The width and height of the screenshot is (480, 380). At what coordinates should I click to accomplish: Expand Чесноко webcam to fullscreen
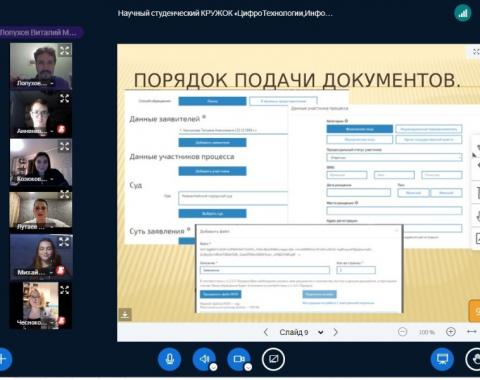(x=65, y=289)
